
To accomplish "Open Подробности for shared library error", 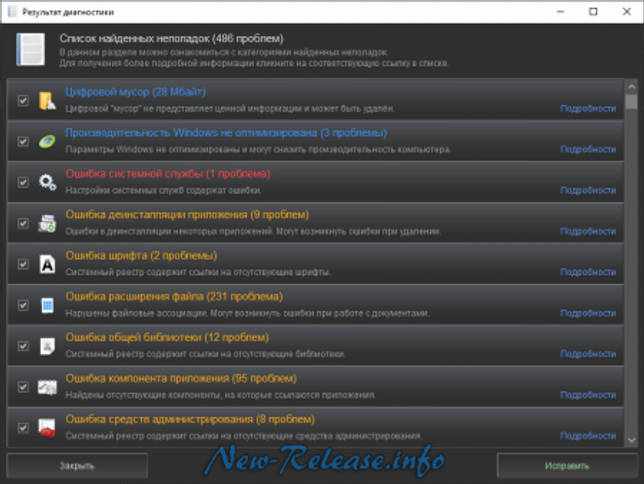I will tap(588, 354).
